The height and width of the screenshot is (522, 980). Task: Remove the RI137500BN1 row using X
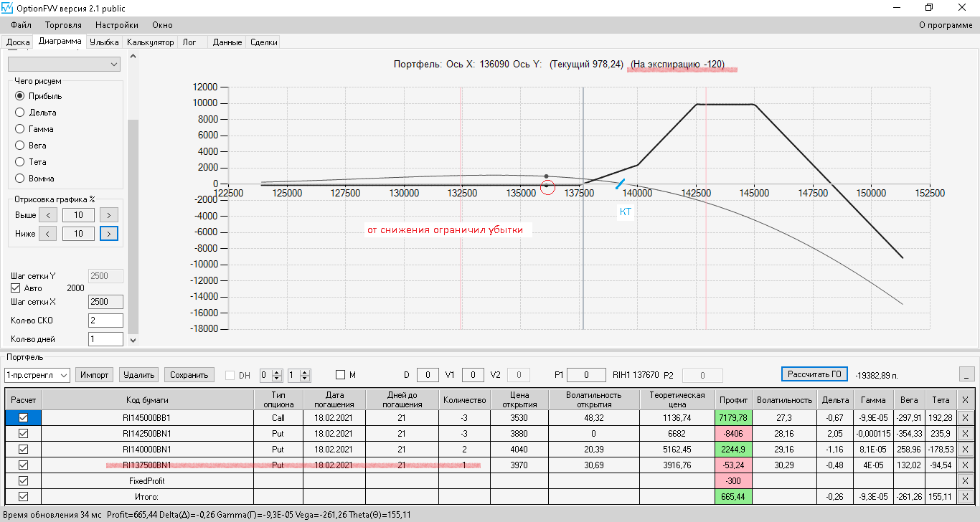click(965, 465)
